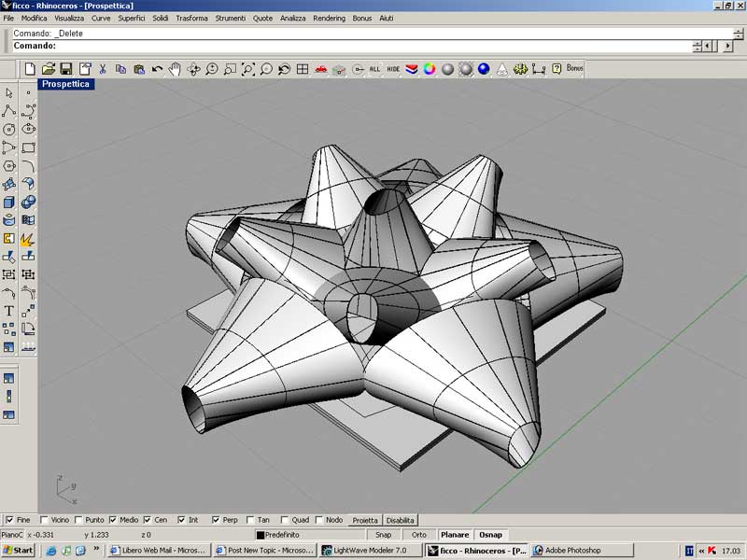The image size is (747, 560).
Task: Enable the Vicino osnap checkbox
Action: pyautogui.click(x=44, y=520)
